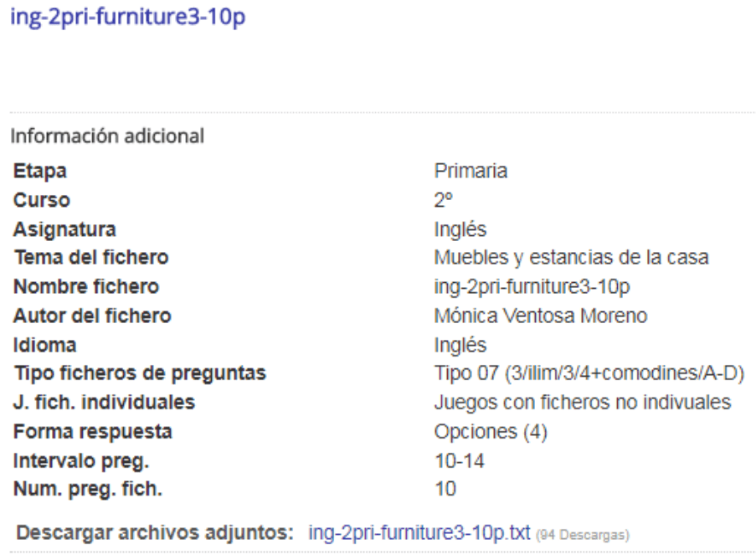756x560 pixels.
Task: Select the author name "Mónica Ventosa Moreno"
Action: pos(540,316)
